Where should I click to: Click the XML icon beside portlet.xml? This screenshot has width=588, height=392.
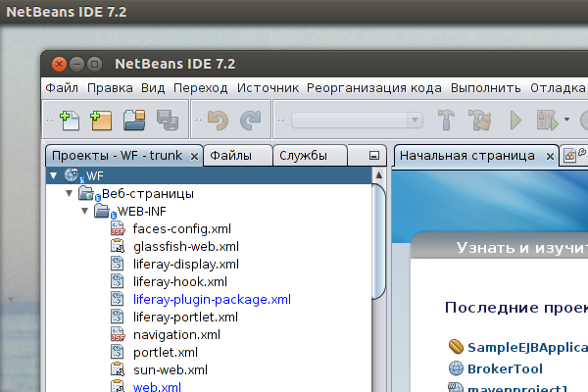click(117, 352)
